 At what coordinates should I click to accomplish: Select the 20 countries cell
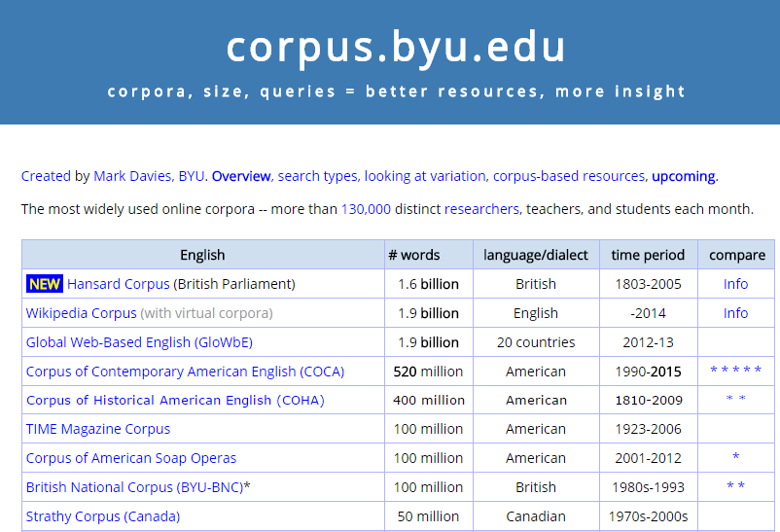536,342
